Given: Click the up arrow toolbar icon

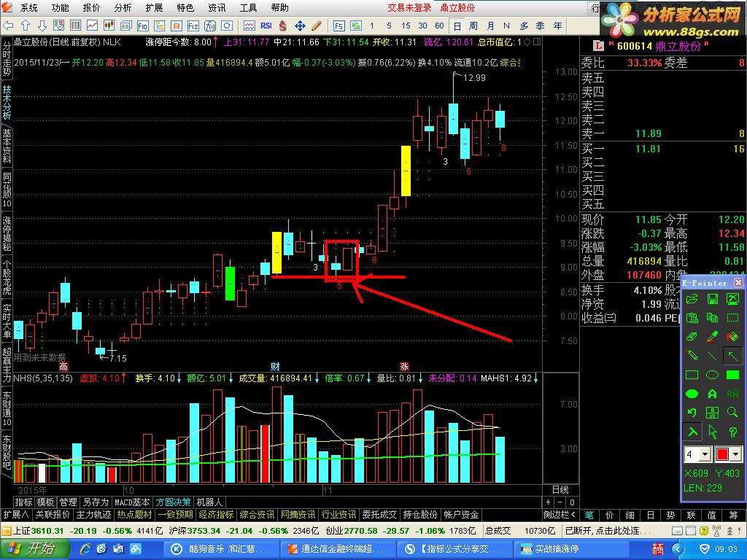Looking at the screenshot, I should click(x=26, y=26).
